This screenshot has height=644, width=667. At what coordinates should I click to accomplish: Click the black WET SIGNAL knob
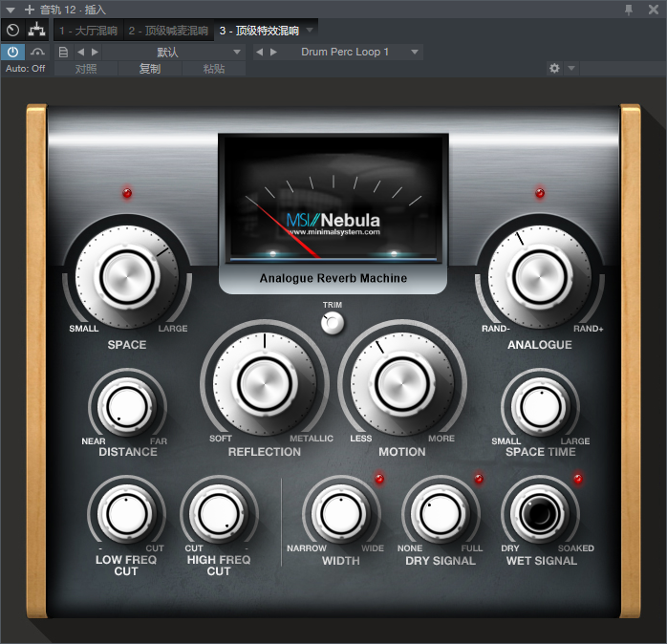539,514
